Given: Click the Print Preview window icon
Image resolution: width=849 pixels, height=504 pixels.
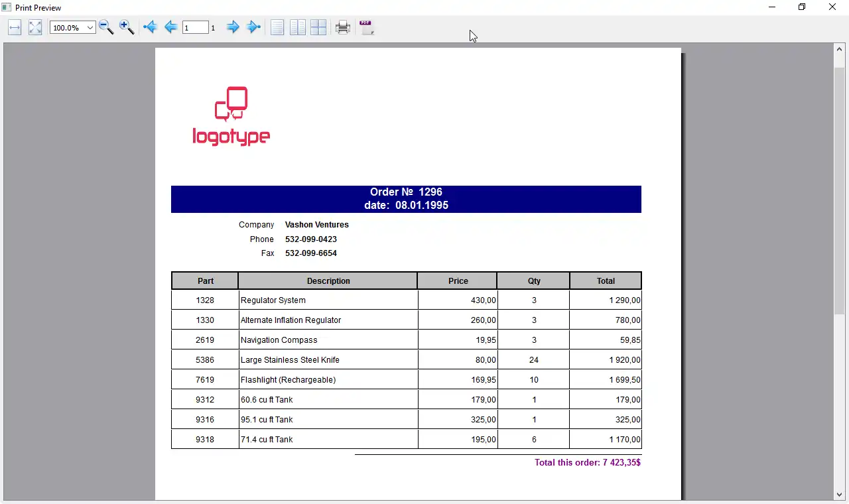Looking at the screenshot, I should pos(7,7).
